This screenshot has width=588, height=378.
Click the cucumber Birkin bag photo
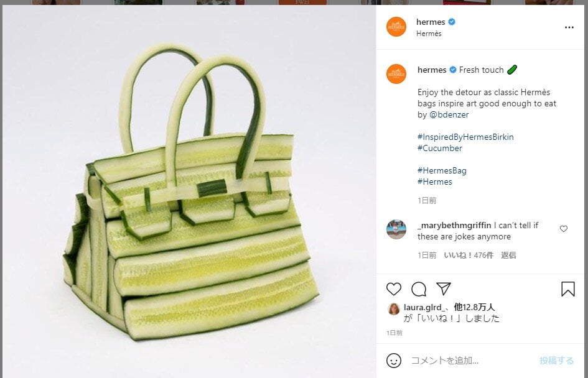189,191
